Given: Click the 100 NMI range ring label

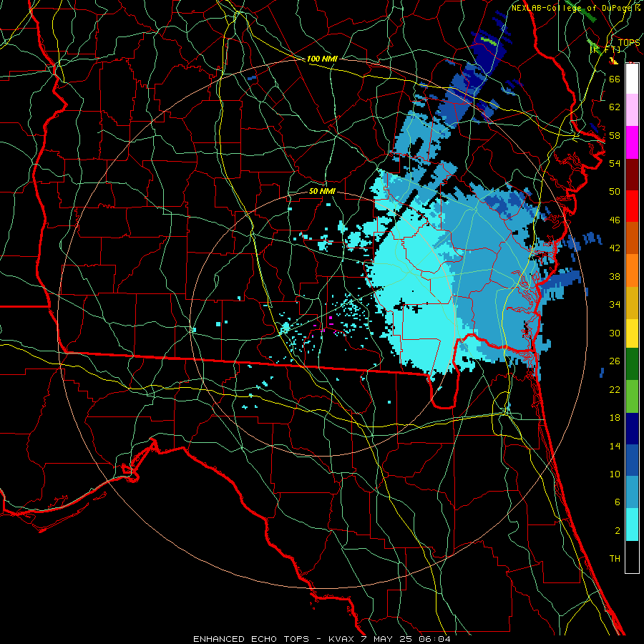Looking at the screenshot, I should click(322, 59).
